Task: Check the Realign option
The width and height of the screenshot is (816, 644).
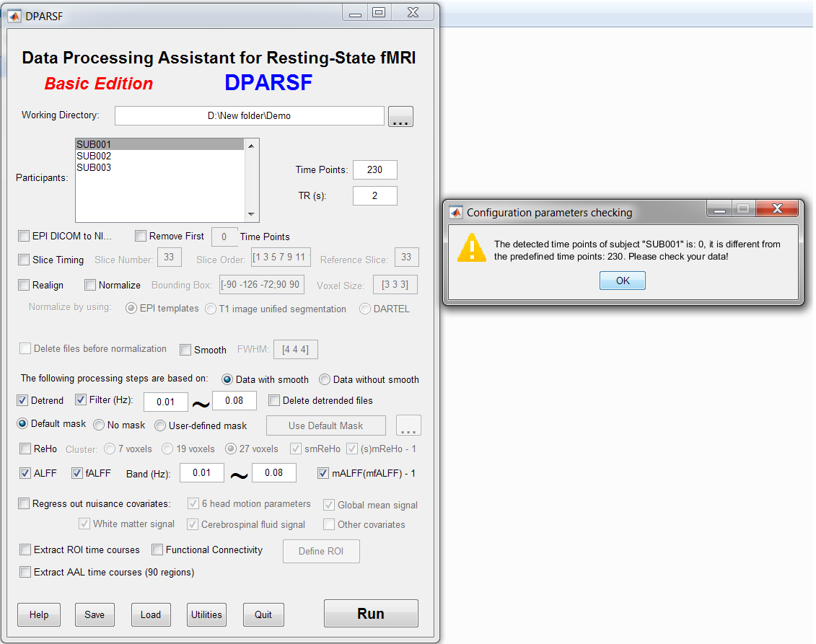Action: [24, 285]
